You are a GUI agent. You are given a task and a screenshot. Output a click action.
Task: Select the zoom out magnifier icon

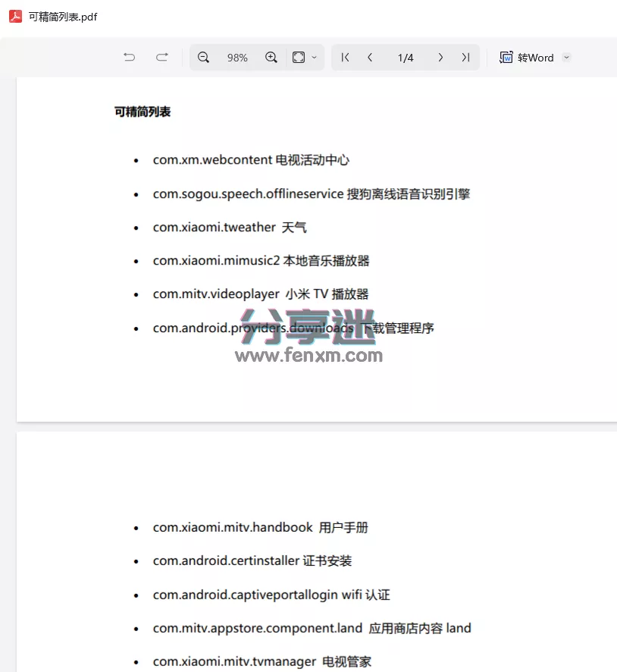click(x=203, y=57)
